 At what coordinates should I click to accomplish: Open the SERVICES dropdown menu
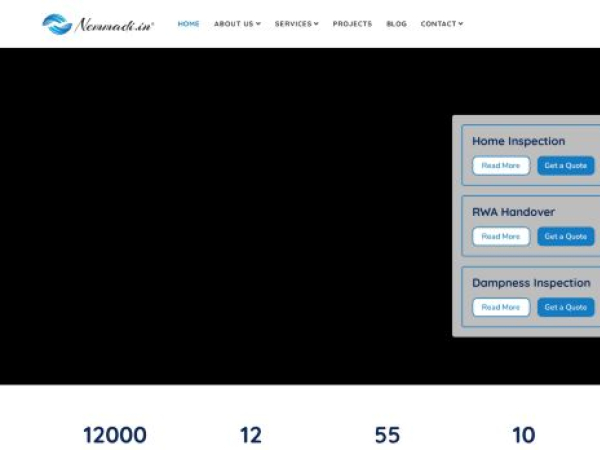[297, 24]
